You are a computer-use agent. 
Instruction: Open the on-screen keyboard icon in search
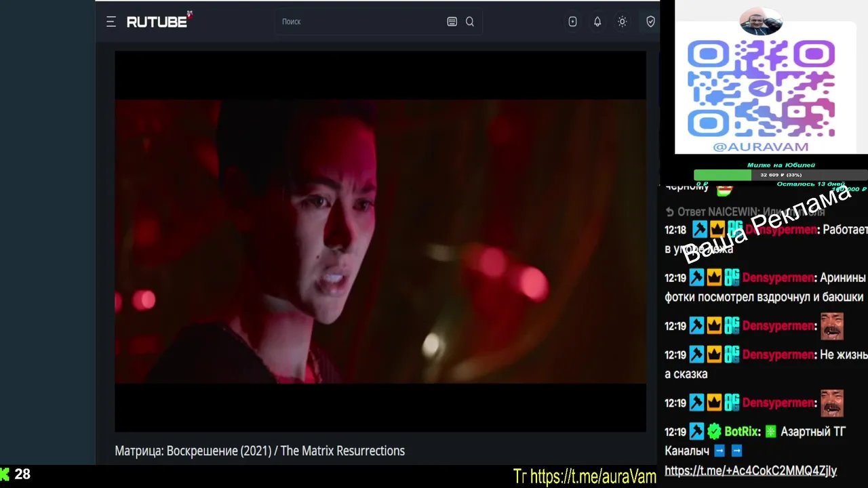(452, 22)
